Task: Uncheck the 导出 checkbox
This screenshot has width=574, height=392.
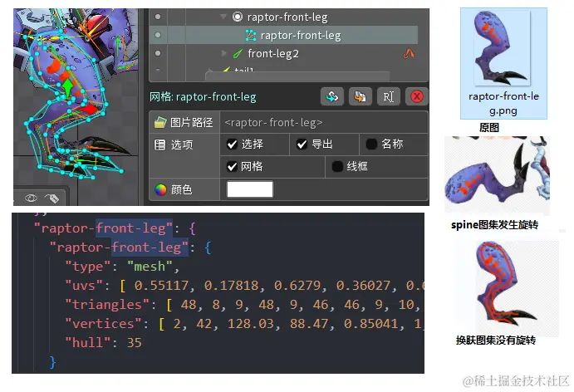Action: tap(302, 145)
